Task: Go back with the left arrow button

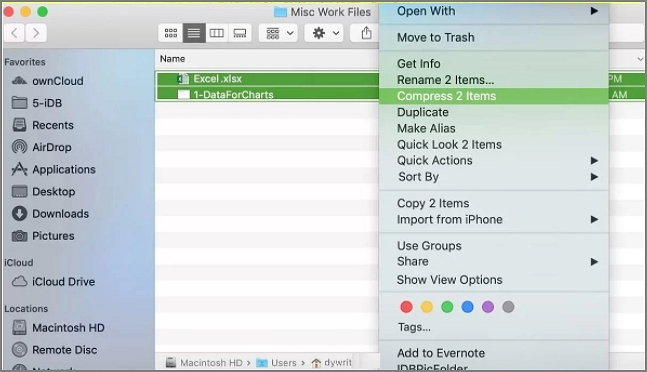Action: [x=14, y=33]
